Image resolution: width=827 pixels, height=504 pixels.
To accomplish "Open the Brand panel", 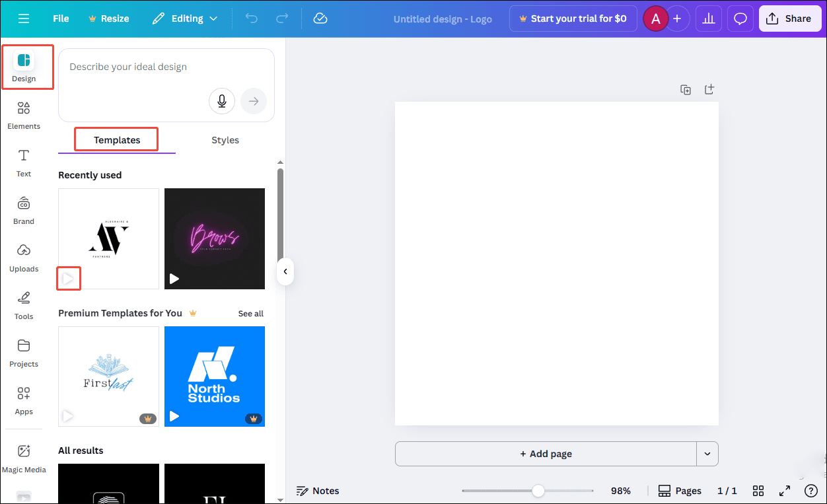I will coord(24,210).
